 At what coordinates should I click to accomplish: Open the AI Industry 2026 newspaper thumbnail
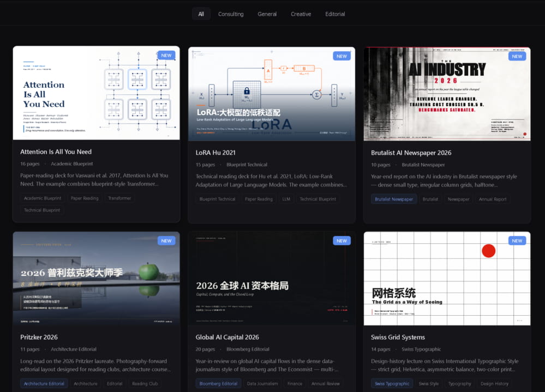(x=447, y=94)
